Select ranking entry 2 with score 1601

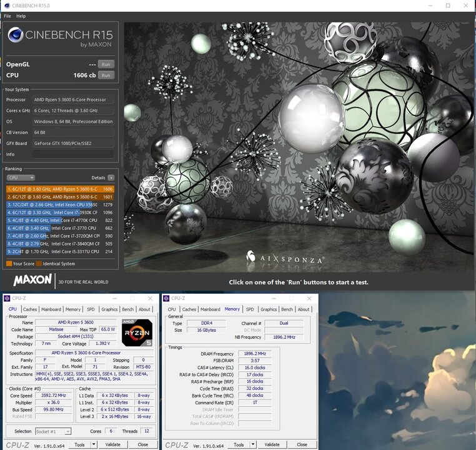tap(60, 197)
